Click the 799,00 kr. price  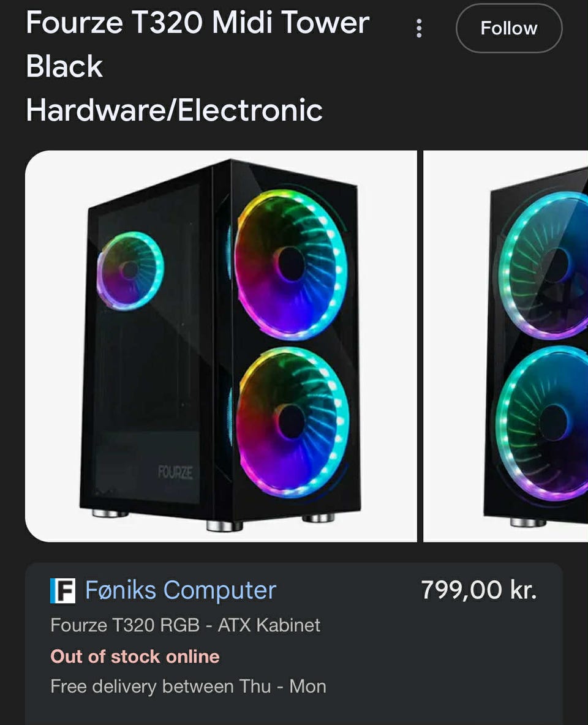click(x=479, y=590)
